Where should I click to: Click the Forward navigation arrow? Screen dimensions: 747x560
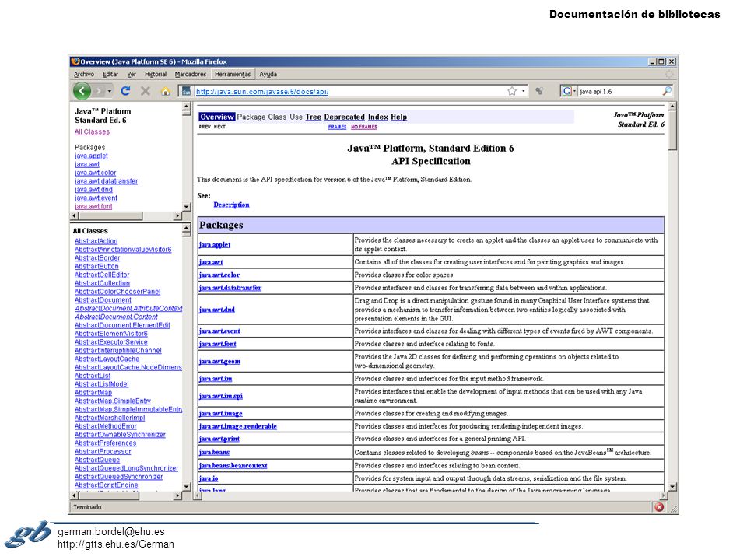click(x=99, y=91)
